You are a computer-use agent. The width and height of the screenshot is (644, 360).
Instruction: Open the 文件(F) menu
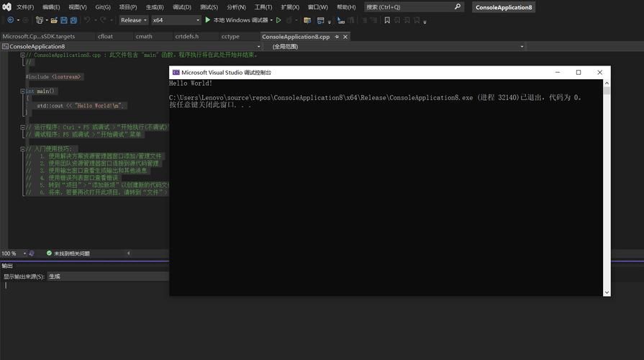[x=25, y=7]
